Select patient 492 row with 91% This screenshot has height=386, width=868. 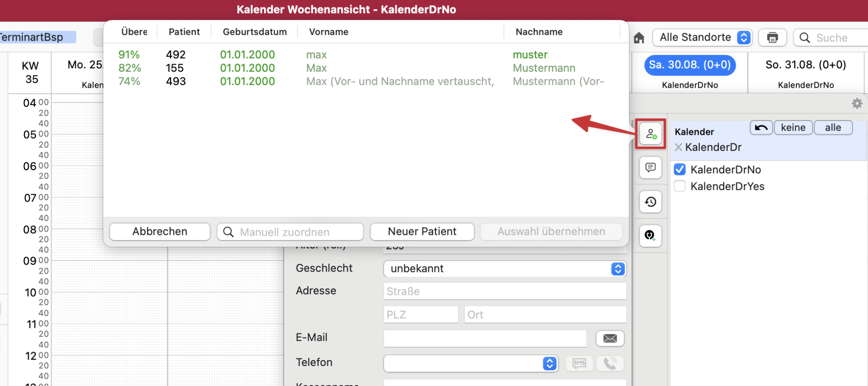pos(366,55)
